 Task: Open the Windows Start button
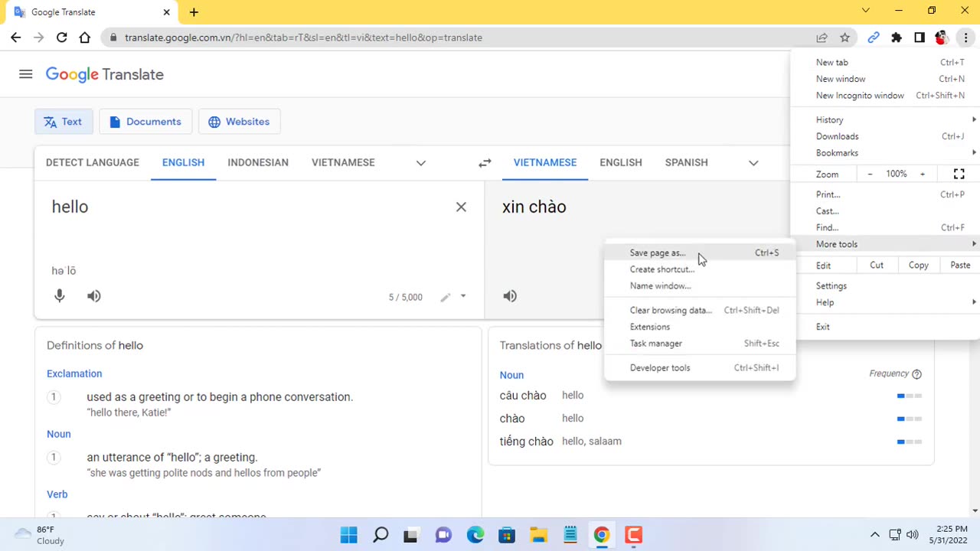(x=349, y=535)
